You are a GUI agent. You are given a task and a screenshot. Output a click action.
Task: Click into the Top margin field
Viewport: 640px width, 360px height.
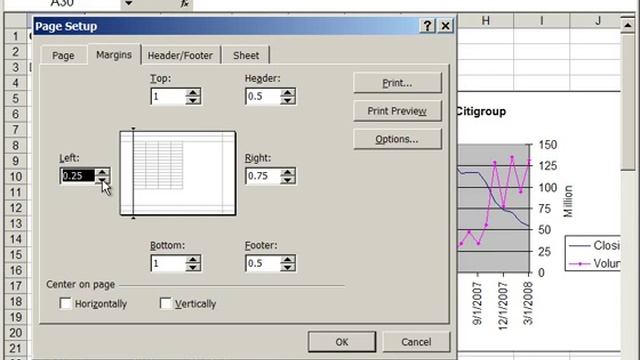coord(168,97)
